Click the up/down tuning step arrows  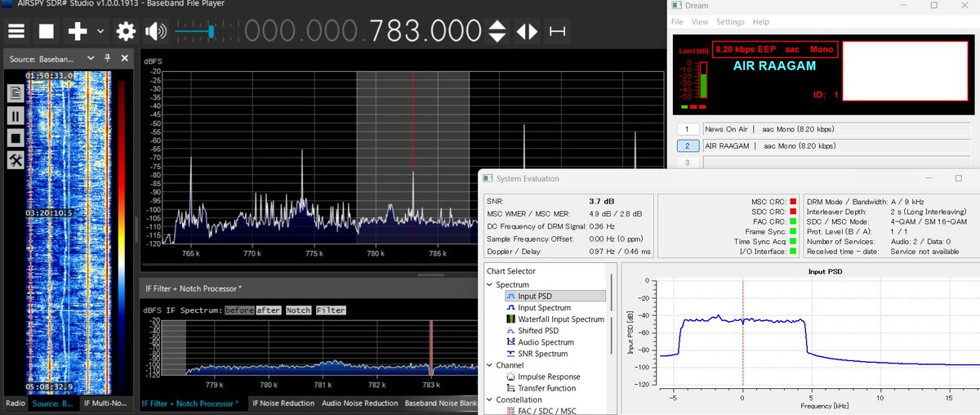pyautogui.click(x=497, y=31)
